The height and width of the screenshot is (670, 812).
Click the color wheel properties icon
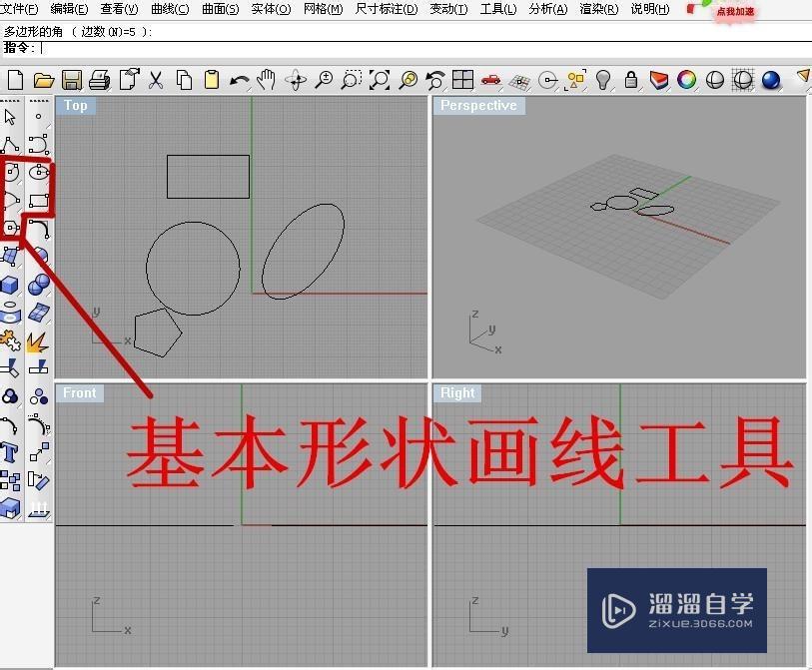(687, 80)
